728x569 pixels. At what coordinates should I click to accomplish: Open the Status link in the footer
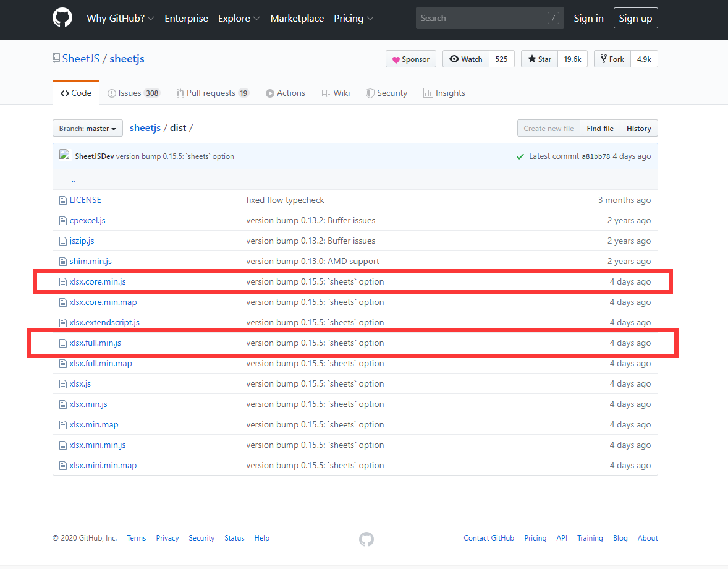click(234, 538)
